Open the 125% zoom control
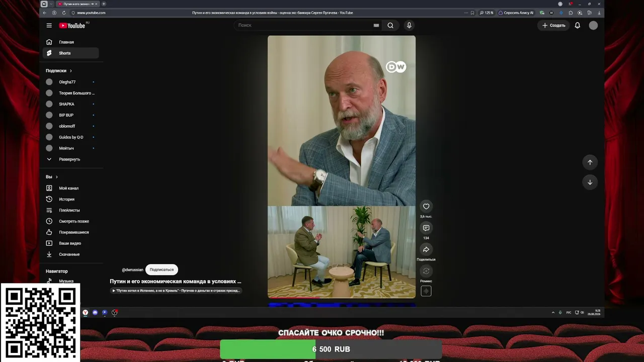644x362 pixels. (487, 13)
